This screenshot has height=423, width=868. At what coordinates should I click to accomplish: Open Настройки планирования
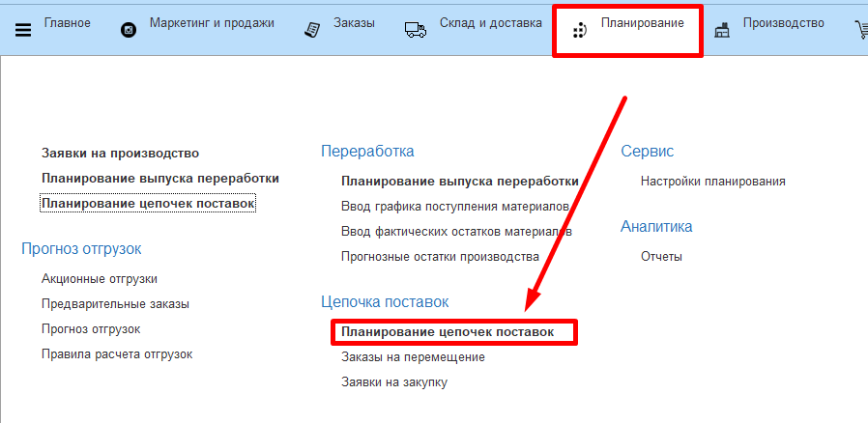click(713, 182)
